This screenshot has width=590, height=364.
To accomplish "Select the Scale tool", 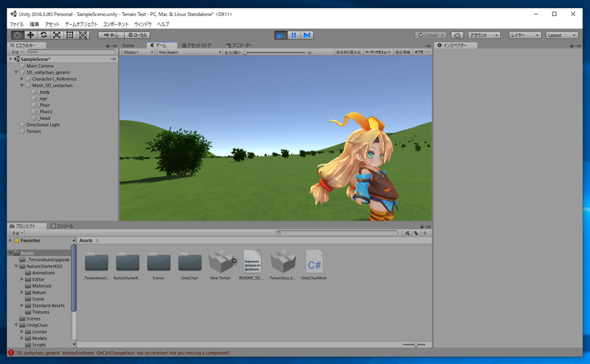I will [57, 35].
